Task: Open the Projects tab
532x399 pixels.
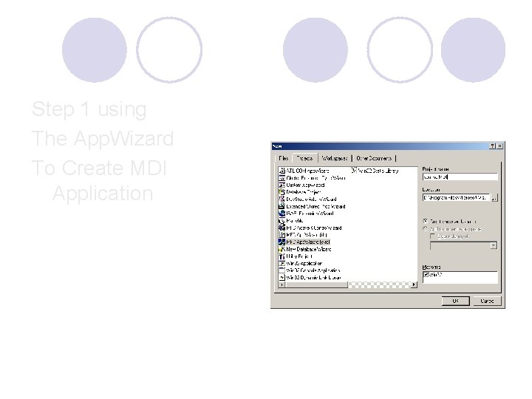Action: (304, 158)
